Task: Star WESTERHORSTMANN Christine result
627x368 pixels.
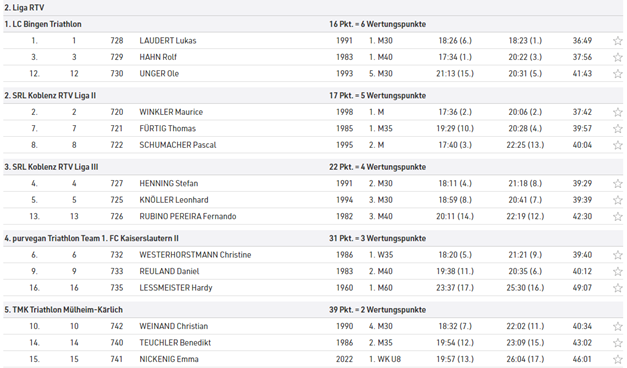Action: click(617, 255)
